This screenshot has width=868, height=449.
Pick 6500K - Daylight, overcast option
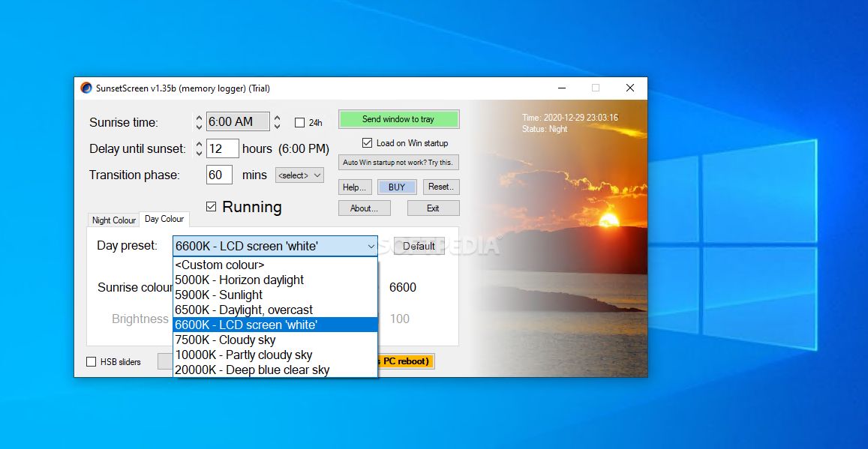[x=275, y=310]
